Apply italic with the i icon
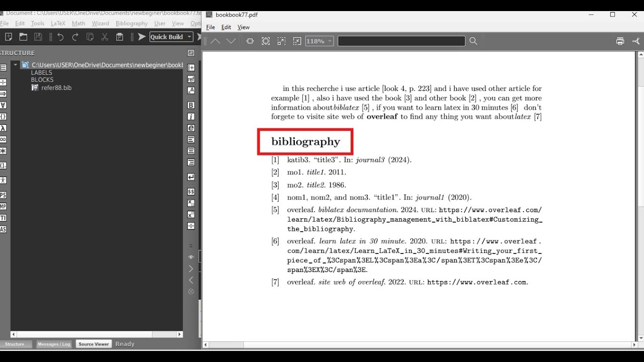The image size is (644, 362). (191, 117)
